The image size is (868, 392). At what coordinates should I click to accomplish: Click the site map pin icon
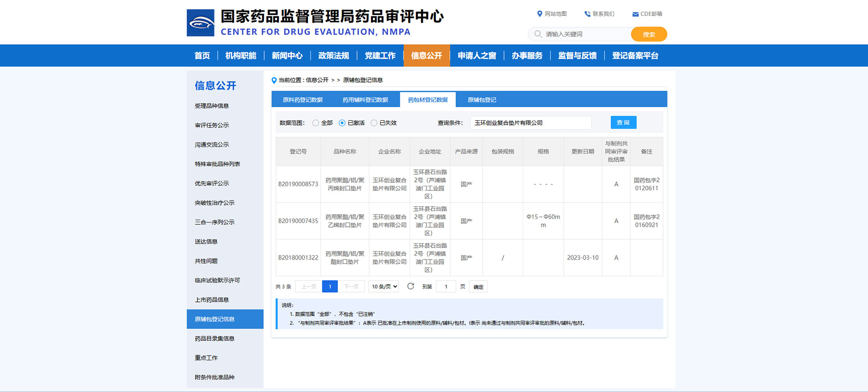click(x=539, y=14)
